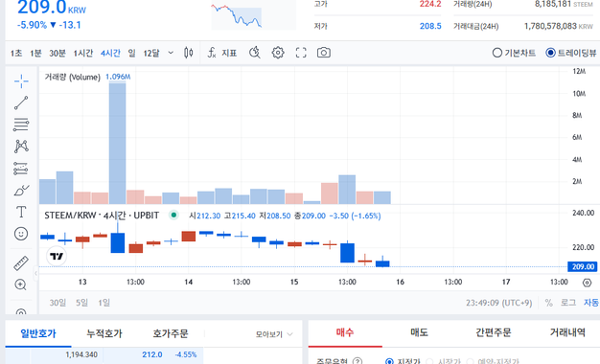The image size is (600, 364).
Task: Collapse the drawing toolbar side arrow
Action: [x=36, y=273]
